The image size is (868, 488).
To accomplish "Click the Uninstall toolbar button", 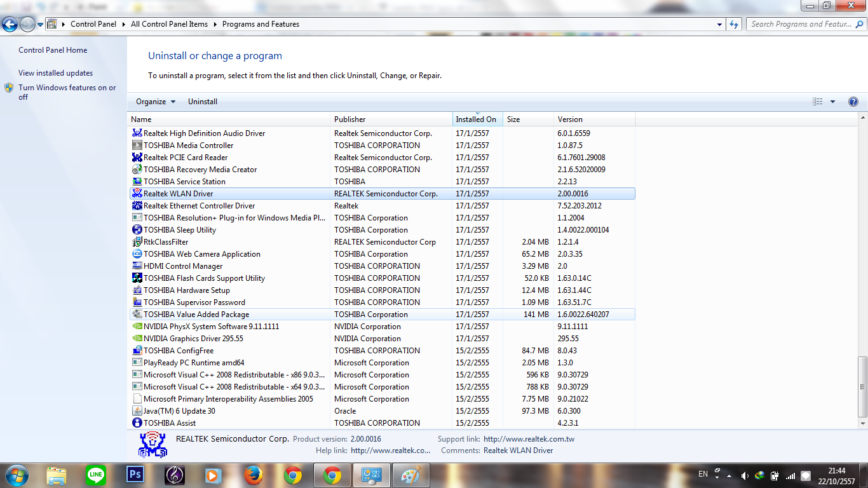I will [203, 102].
